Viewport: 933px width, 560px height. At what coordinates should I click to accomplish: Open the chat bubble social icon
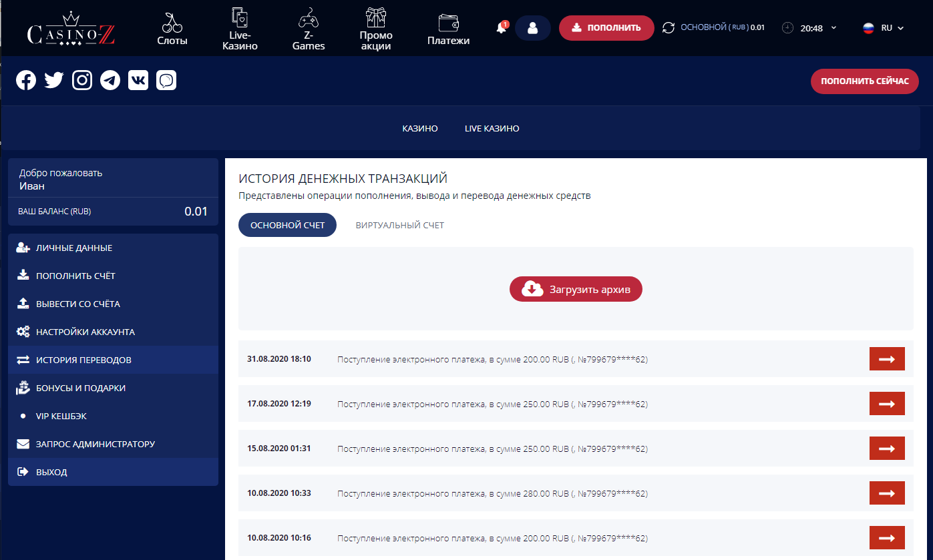coord(166,80)
